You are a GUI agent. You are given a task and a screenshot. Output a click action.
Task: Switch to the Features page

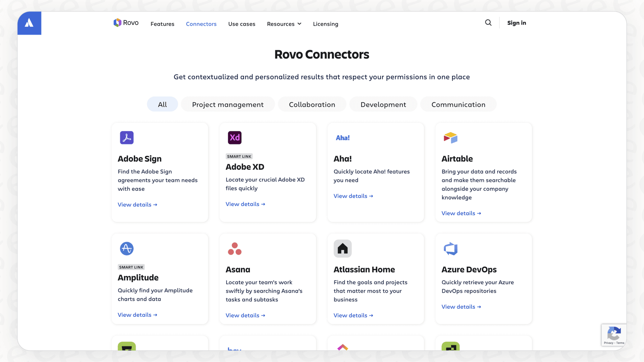tap(162, 24)
